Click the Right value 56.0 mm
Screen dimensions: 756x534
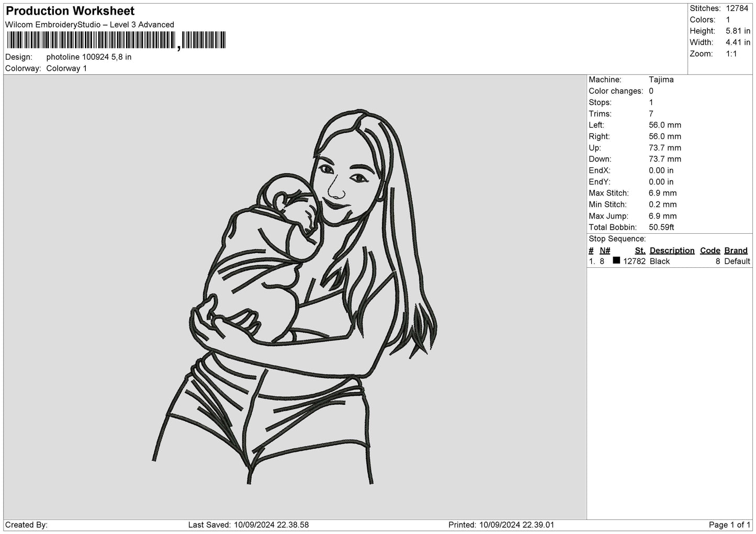(x=665, y=137)
